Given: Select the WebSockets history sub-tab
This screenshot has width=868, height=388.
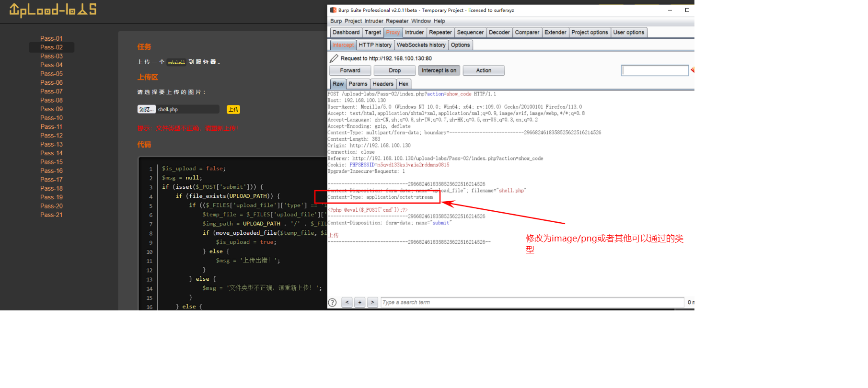Looking at the screenshot, I should 421,45.
